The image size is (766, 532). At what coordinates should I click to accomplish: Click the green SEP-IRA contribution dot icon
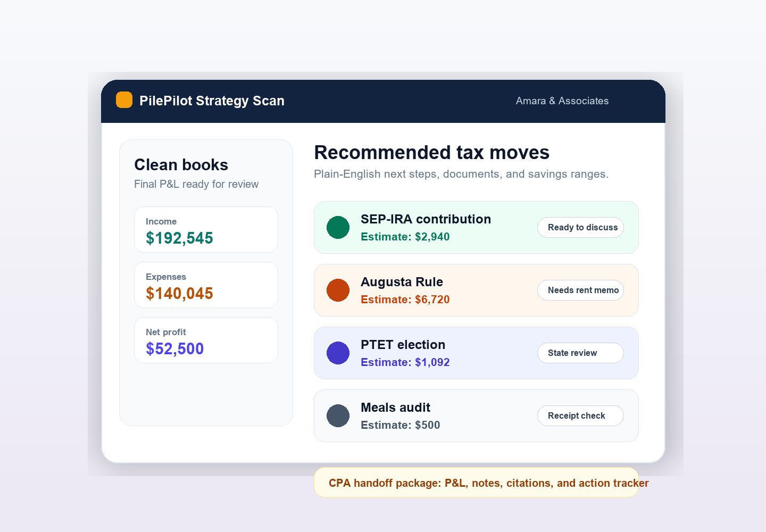[338, 227]
